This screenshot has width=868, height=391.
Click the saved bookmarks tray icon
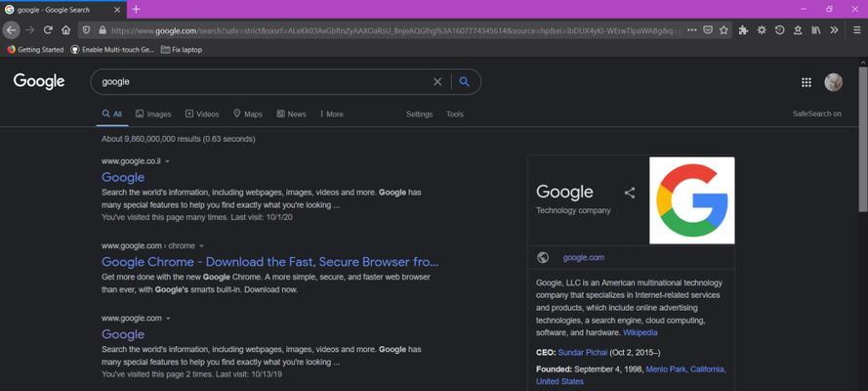coord(798,30)
